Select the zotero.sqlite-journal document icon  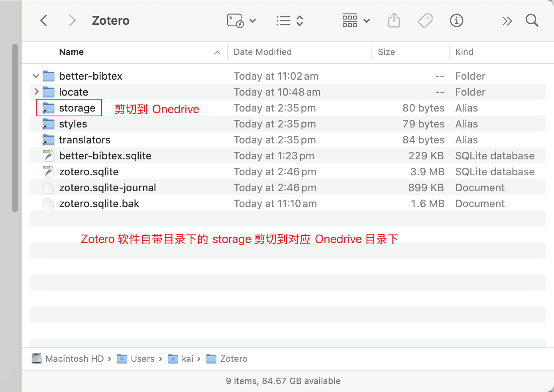[x=48, y=187]
